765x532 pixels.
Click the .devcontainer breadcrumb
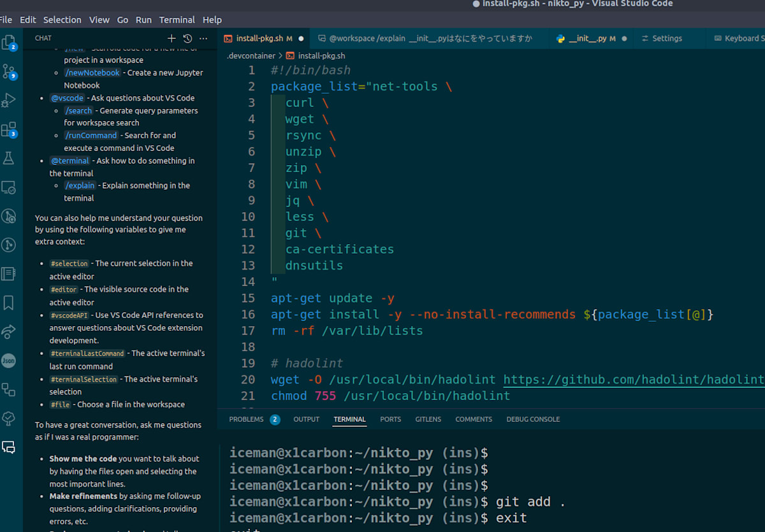click(x=251, y=55)
